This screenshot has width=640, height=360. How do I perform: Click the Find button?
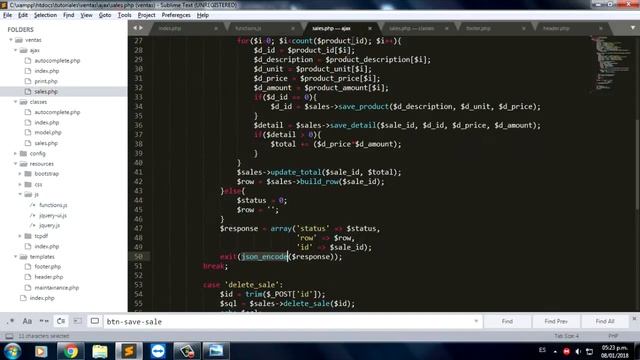tap(507, 321)
